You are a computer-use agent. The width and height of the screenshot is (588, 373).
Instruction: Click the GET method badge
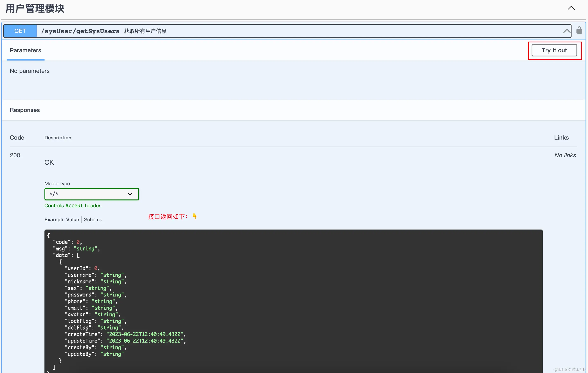pyautogui.click(x=20, y=31)
